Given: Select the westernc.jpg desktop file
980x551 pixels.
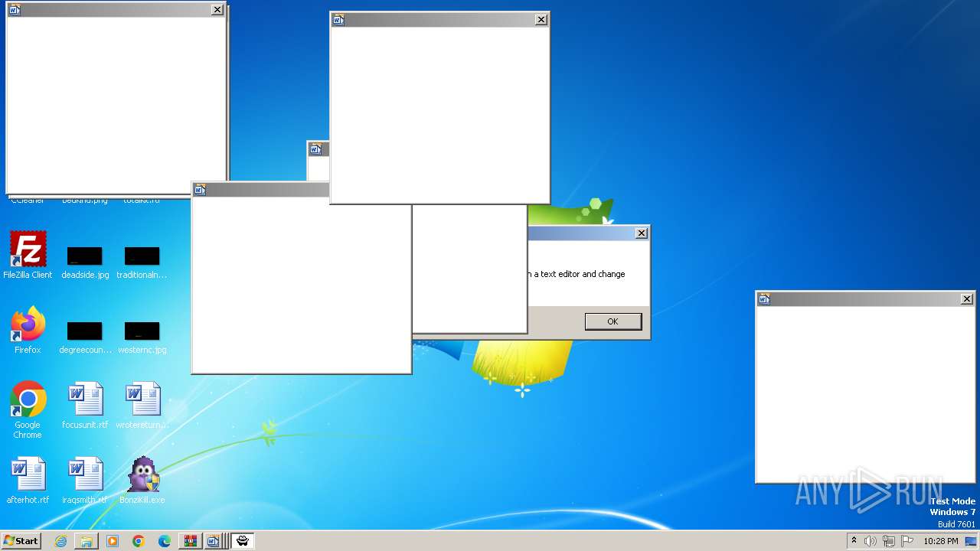Looking at the screenshot, I should pyautogui.click(x=142, y=337).
